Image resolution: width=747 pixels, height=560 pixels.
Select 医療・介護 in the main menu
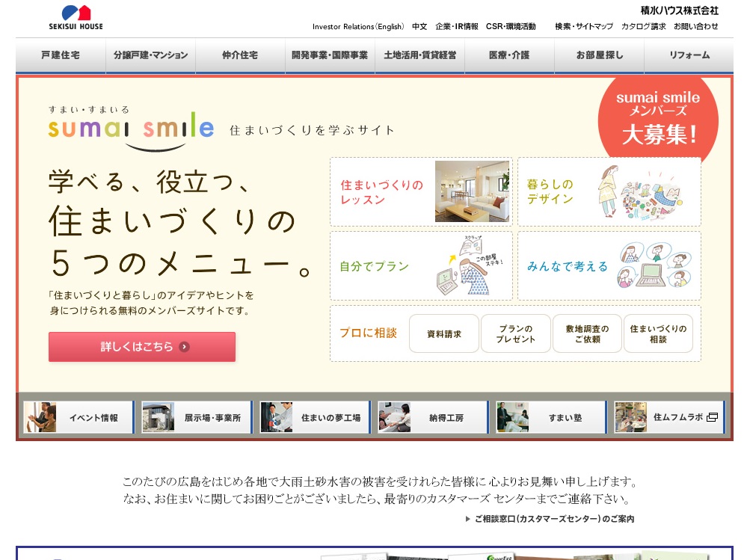[x=509, y=56]
